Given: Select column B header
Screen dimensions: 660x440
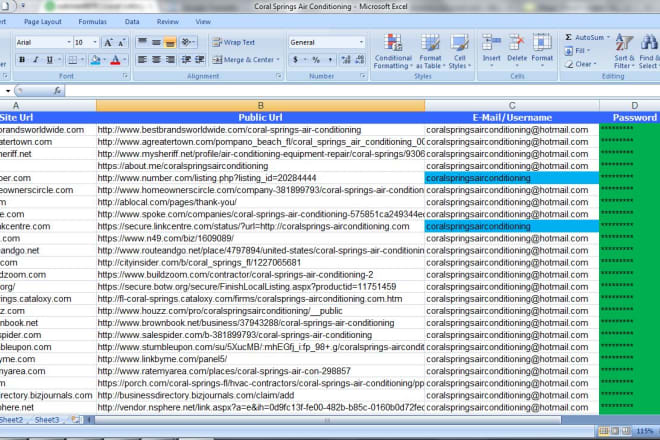Looking at the screenshot, I should point(261,106).
